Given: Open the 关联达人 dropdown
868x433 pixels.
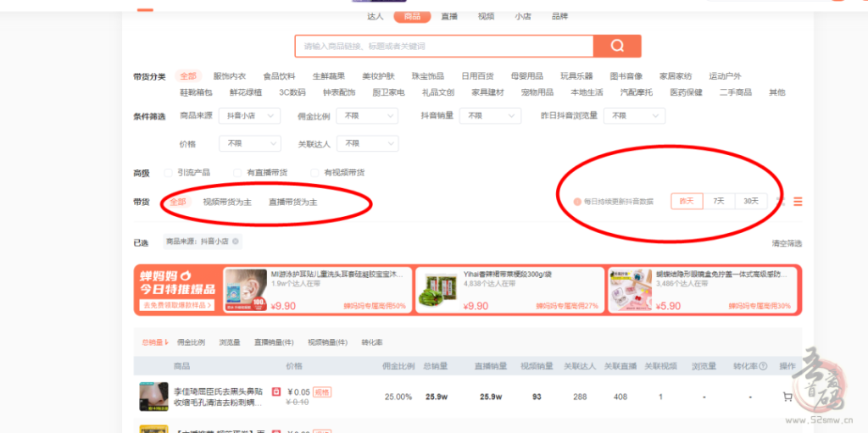Looking at the screenshot, I should click(367, 143).
